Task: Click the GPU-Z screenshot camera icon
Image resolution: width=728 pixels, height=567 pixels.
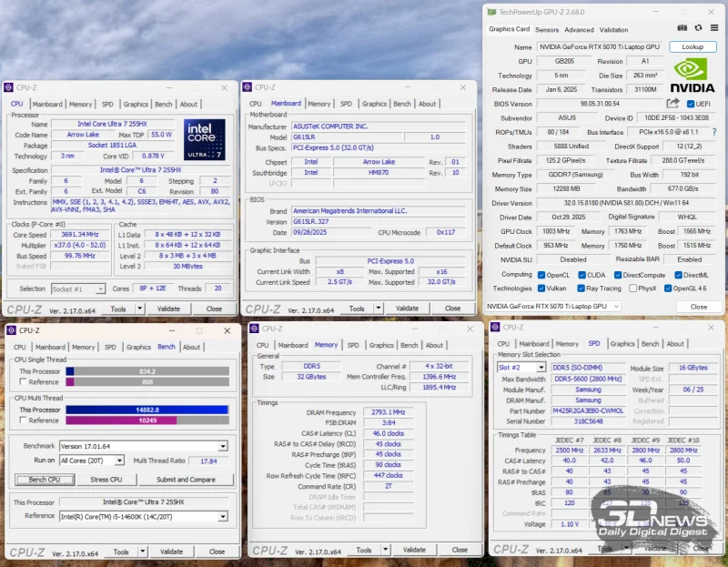Action: 682,29
